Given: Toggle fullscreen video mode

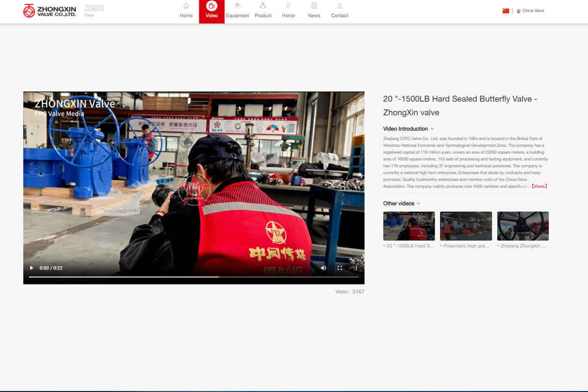Looking at the screenshot, I should [340, 268].
